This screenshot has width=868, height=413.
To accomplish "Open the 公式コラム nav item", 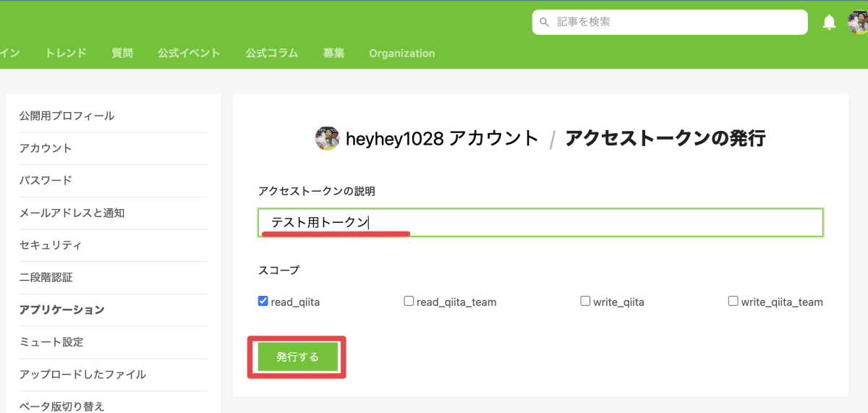I will click(x=272, y=53).
